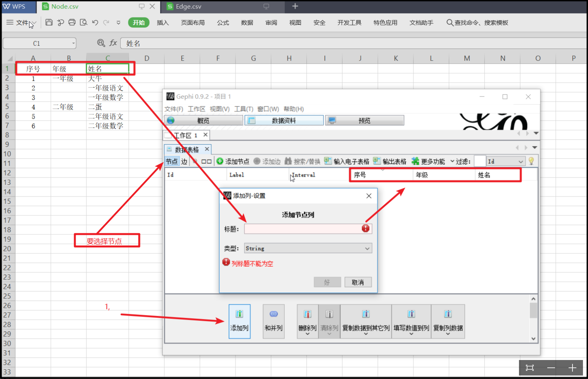588x379 pixels.
Task: Click the Label column header in Gephi
Action: click(258, 175)
